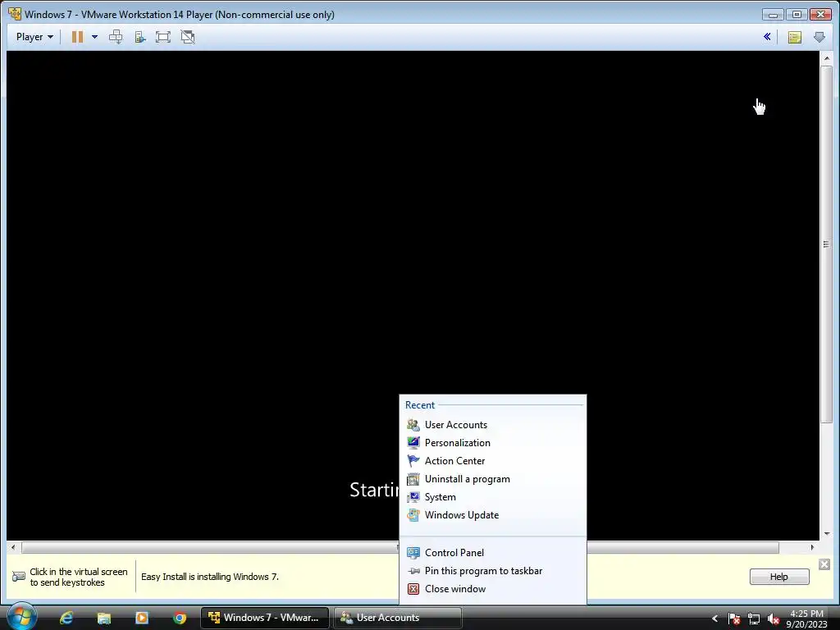Image resolution: width=840 pixels, height=630 pixels.
Task: Open the clock showing 4:25 PM
Action: 807,619
